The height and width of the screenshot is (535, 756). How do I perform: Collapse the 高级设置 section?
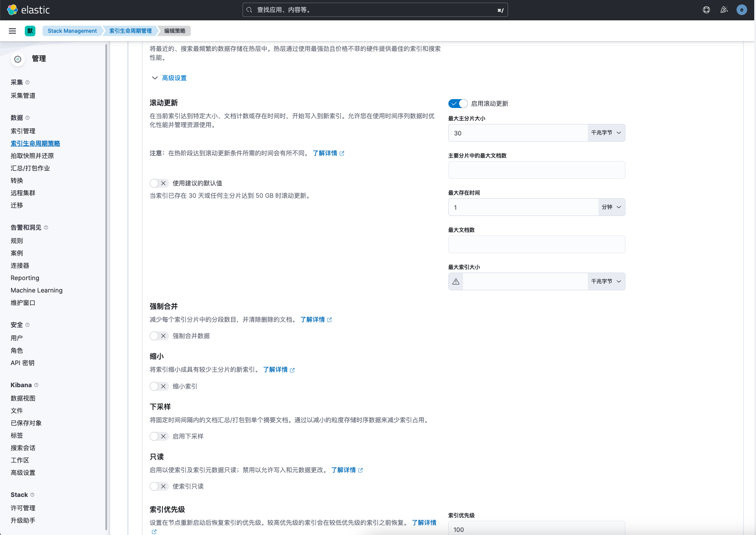point(169,78)
